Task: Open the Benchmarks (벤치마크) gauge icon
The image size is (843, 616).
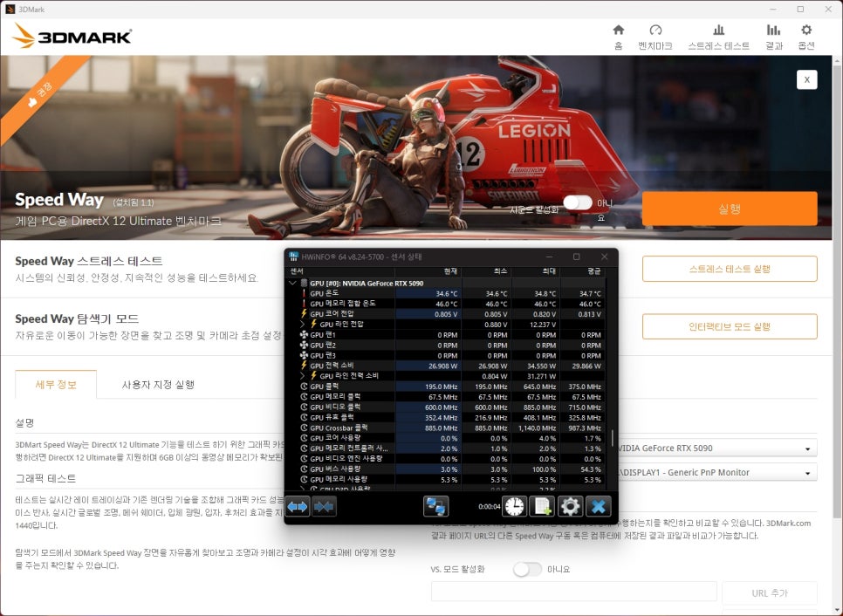Action: (x=656, y=36)
